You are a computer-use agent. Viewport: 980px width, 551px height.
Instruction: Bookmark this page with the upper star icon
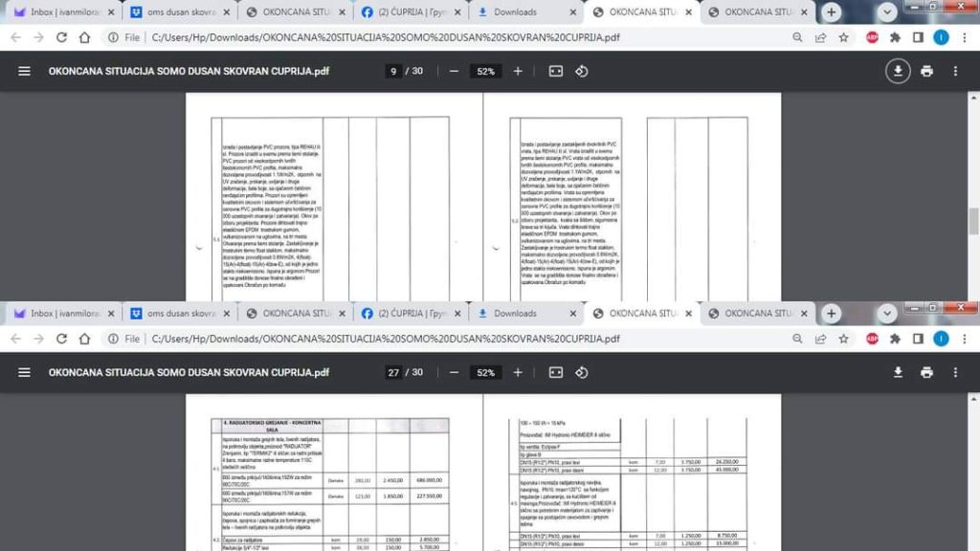pos(843,37)
